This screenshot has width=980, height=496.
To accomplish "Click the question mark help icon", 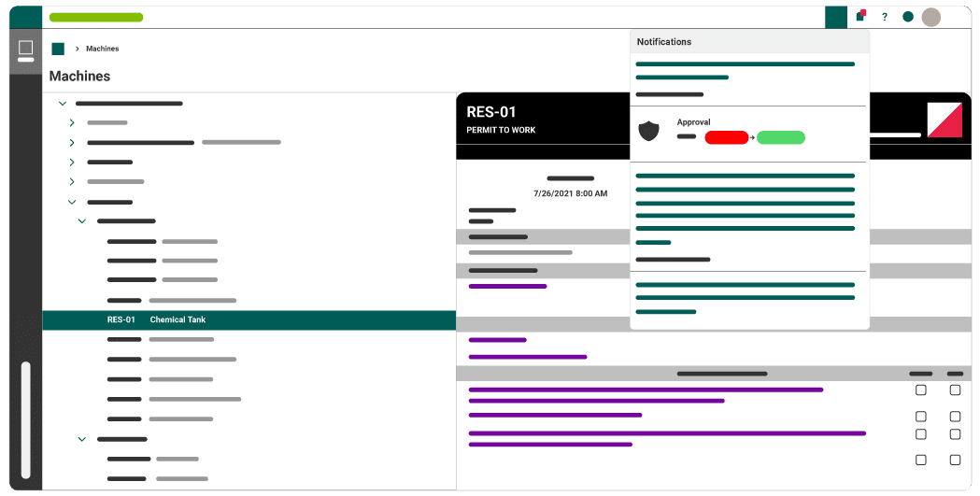I will pos(885,17).
